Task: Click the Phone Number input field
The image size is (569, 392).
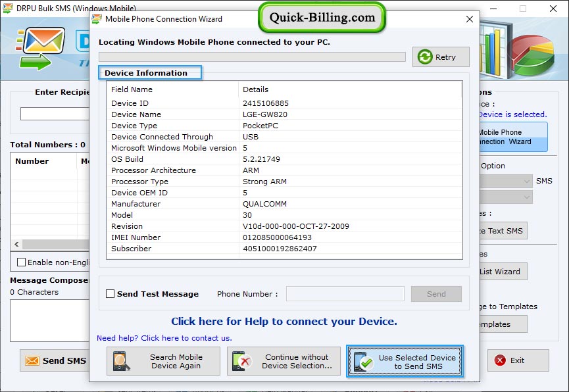Action: [345, 294]
